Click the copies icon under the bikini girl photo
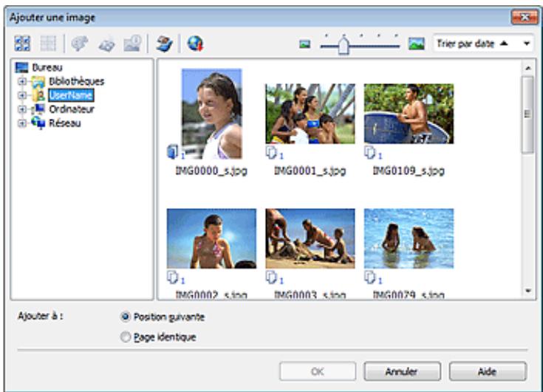The image size is (543, 392). click(x=172, y=277)
